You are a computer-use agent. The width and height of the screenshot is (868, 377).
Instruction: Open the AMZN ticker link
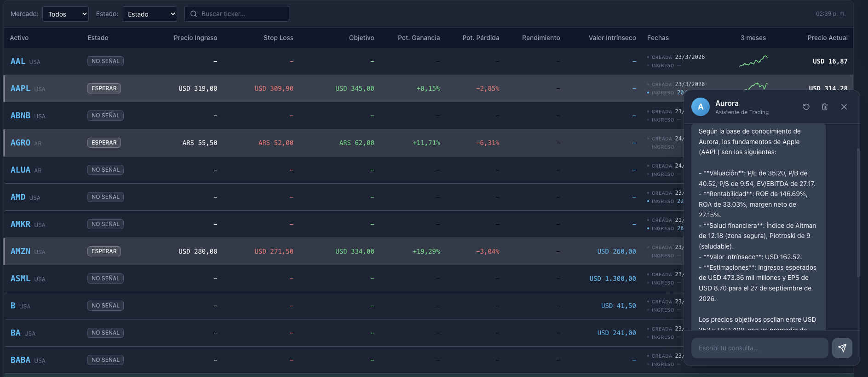point(20,251)
